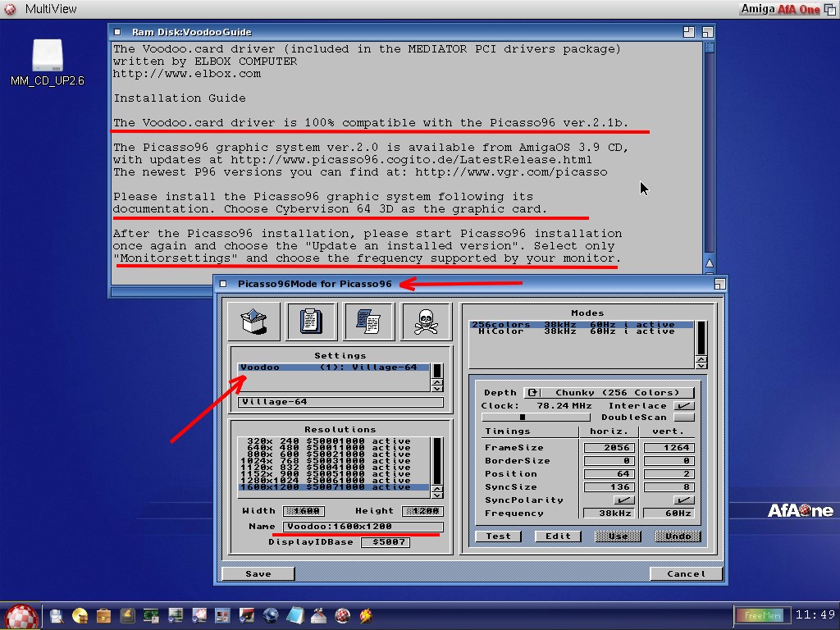
Task: Toggle horizontal SyncPolarity checkbox
Action: click(x=623, y=500)
